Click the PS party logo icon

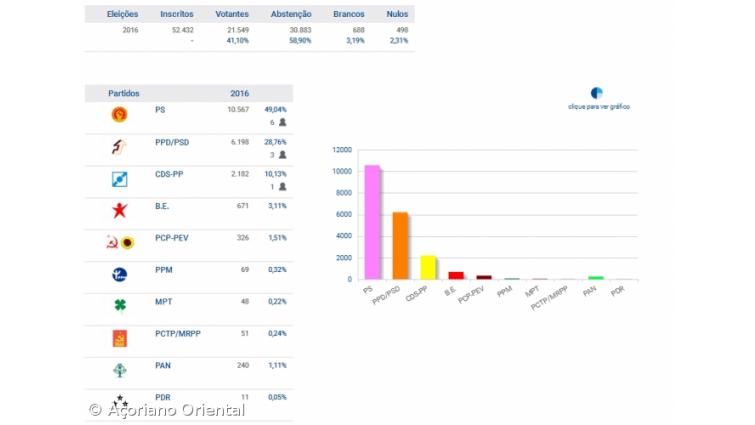[x=119, y=115]
